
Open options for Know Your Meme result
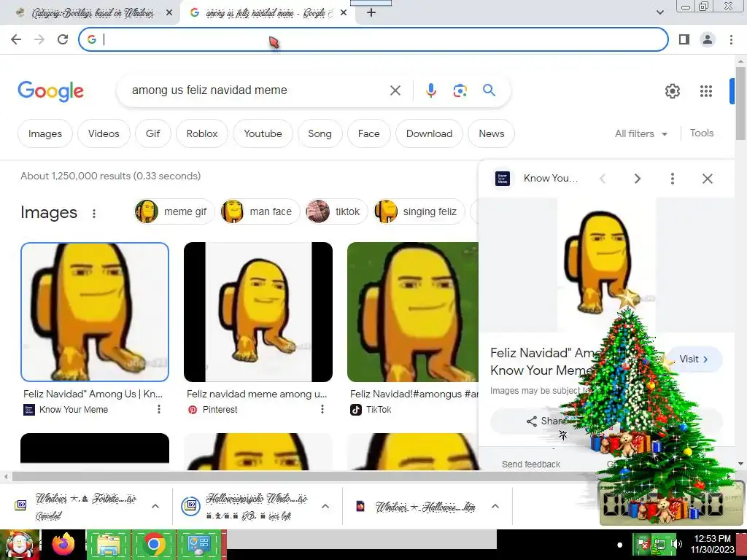point(159,409)
